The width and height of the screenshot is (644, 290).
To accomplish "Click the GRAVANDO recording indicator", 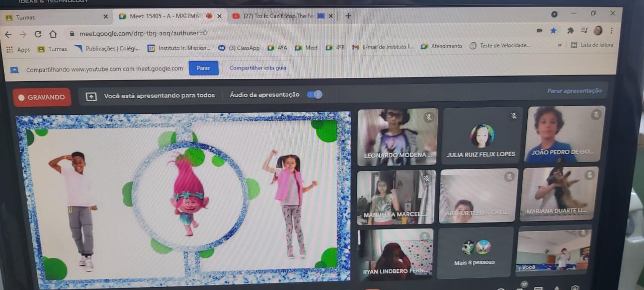I will [x=42, y=97].
